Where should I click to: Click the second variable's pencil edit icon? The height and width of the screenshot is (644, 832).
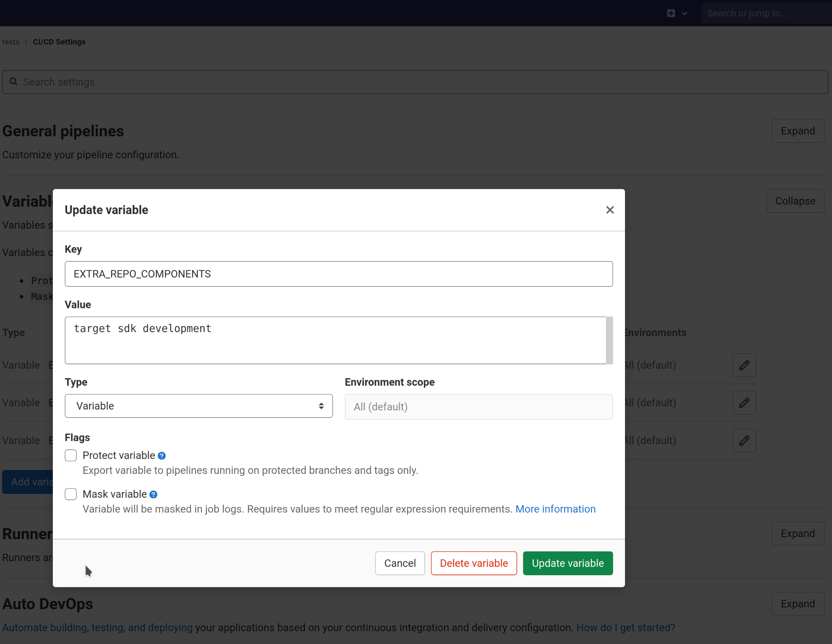744,403
